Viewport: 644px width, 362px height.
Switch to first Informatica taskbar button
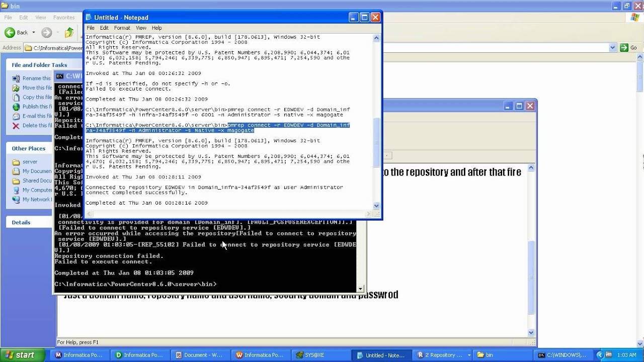point(79,355)
